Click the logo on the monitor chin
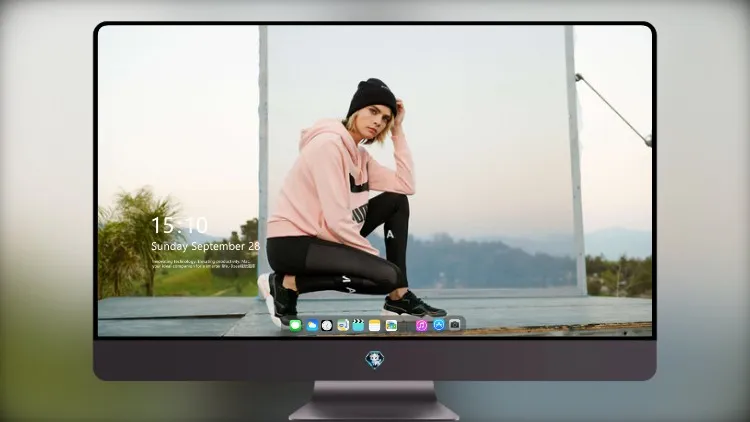 tap(375, 359)
